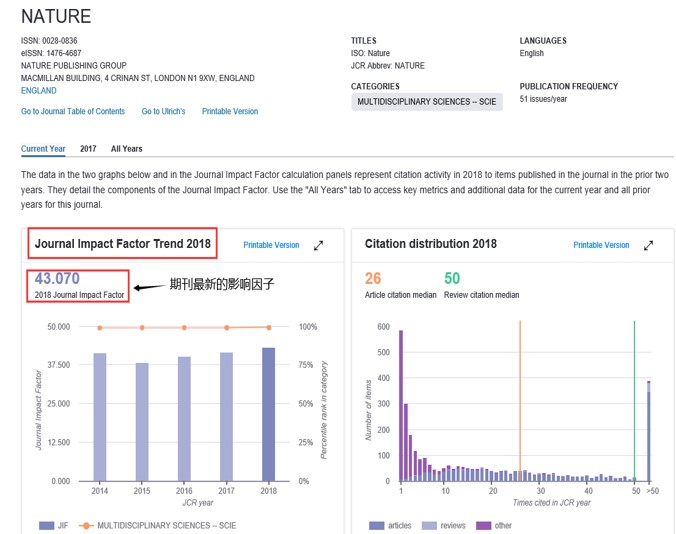Click the 2014 orange percentile data point
The height and width of the screenshot is (534, 676).
click(100, 328)
